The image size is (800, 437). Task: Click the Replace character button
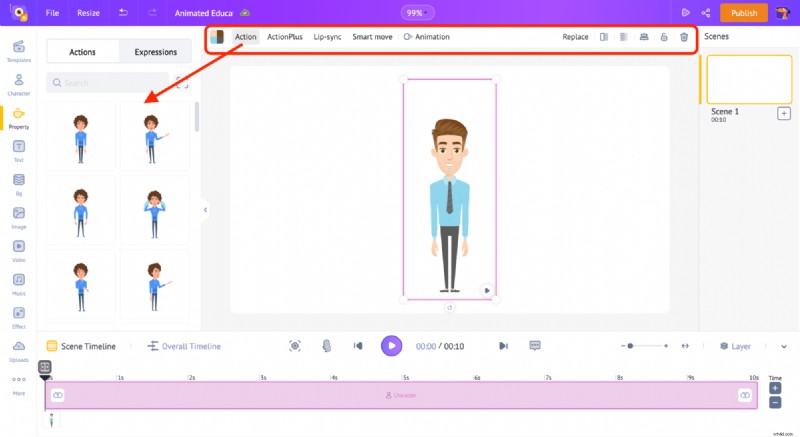pyautogui.click(x=575, y=37)
